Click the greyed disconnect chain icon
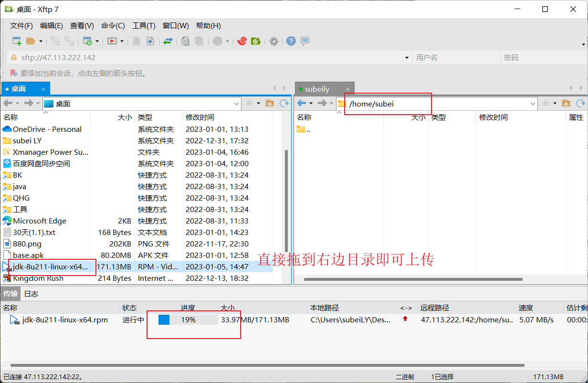The width and height of the screenshot is (588, 383). click(69, 41)
